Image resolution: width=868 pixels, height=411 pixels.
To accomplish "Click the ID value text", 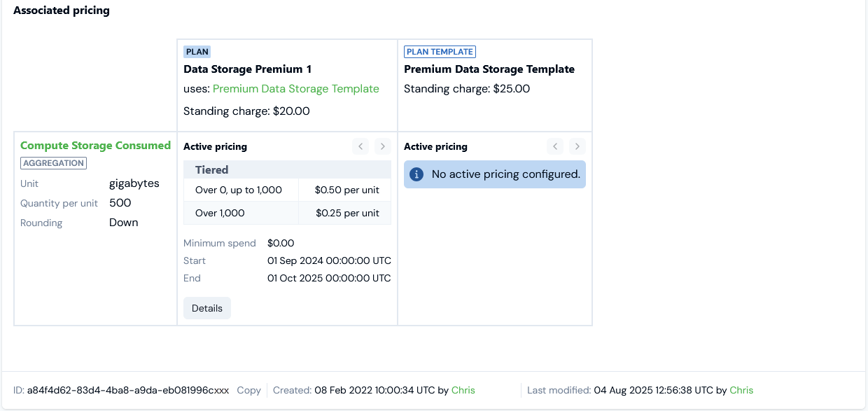I will pos(128,390).
